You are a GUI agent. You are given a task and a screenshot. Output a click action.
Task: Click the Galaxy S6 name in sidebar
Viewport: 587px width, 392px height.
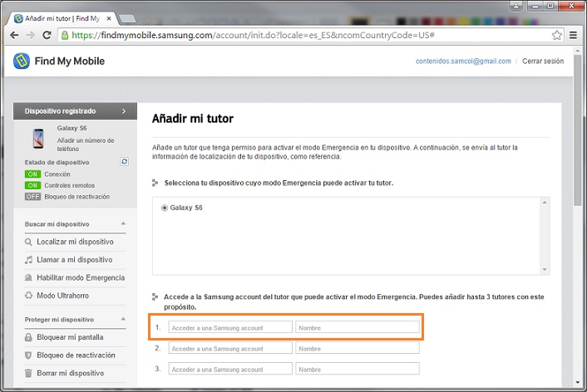coord(72,128)
